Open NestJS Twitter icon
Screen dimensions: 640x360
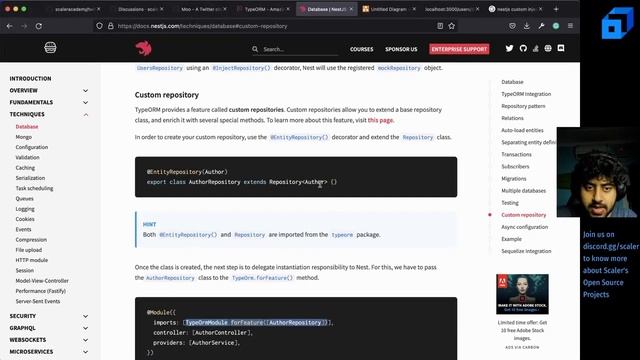[509, 48]
